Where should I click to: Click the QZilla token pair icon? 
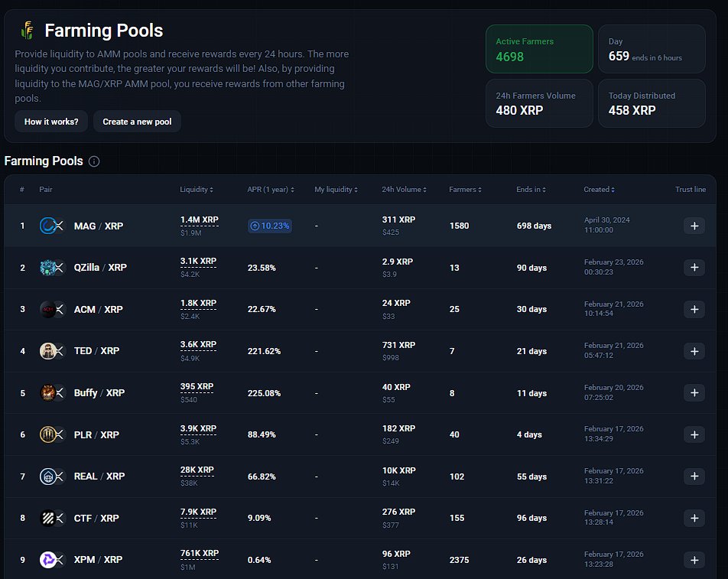[x=51, y=268]
